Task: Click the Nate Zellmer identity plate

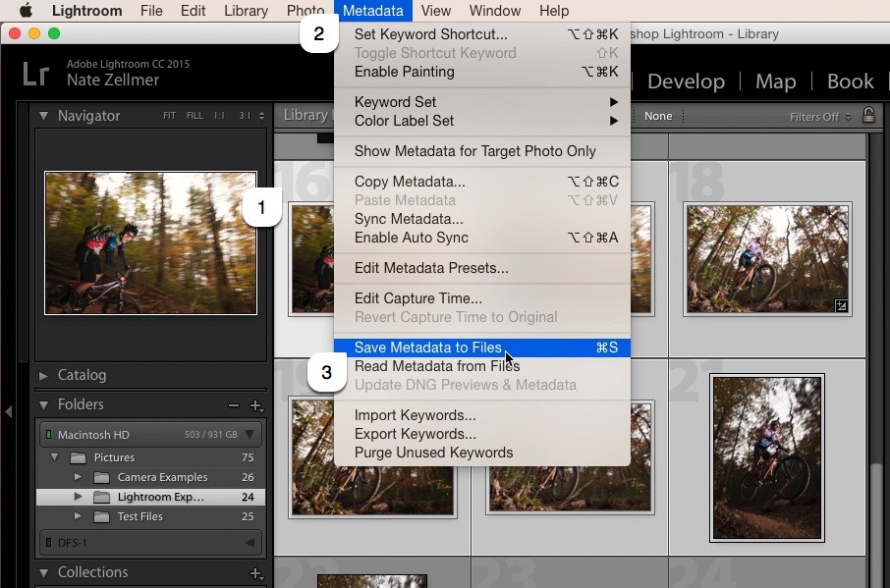Action: pos(113,80)
